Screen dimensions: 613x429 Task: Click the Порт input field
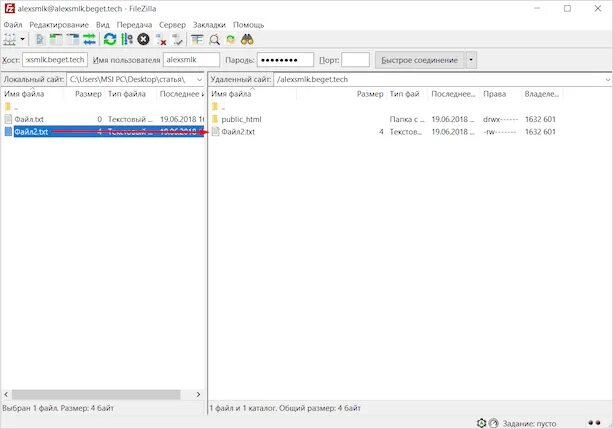tap(355, 60)
